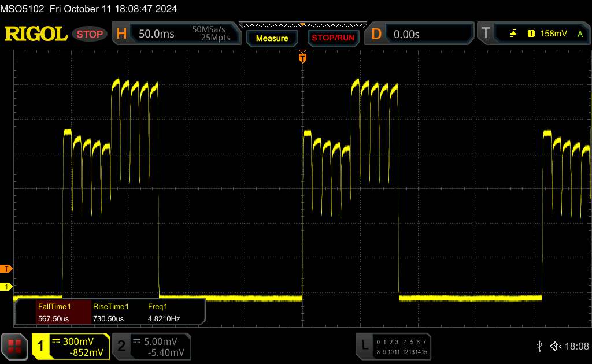Click the logic channels 8 9 10 11 12 13 14 15 row
Viewport: 592px width, 364px height.
[401, 352]
